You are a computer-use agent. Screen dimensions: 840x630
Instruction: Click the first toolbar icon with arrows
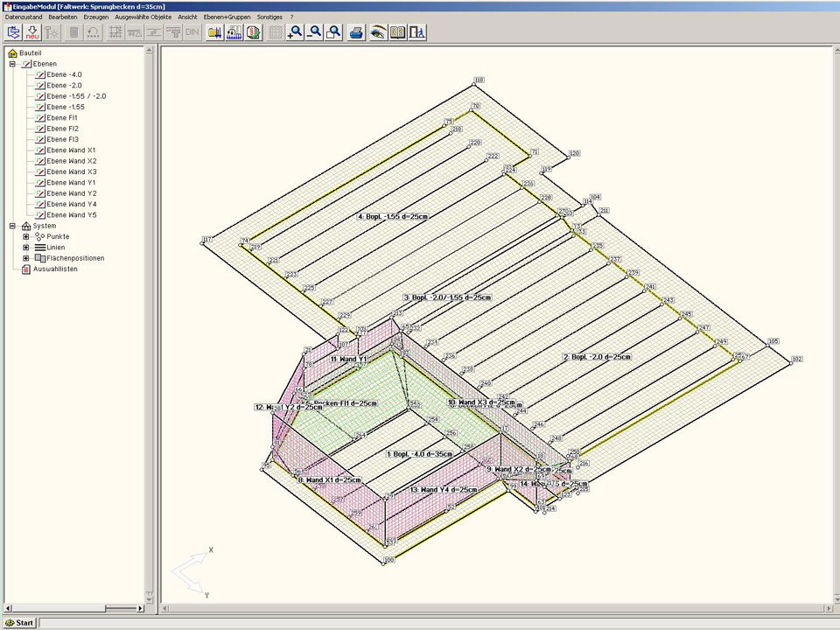pos(13,32)
